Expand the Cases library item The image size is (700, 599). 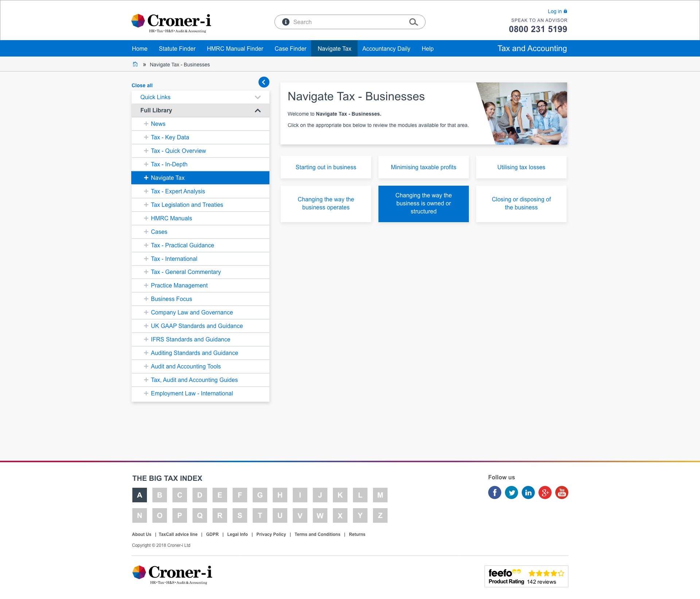pos(146,232)
